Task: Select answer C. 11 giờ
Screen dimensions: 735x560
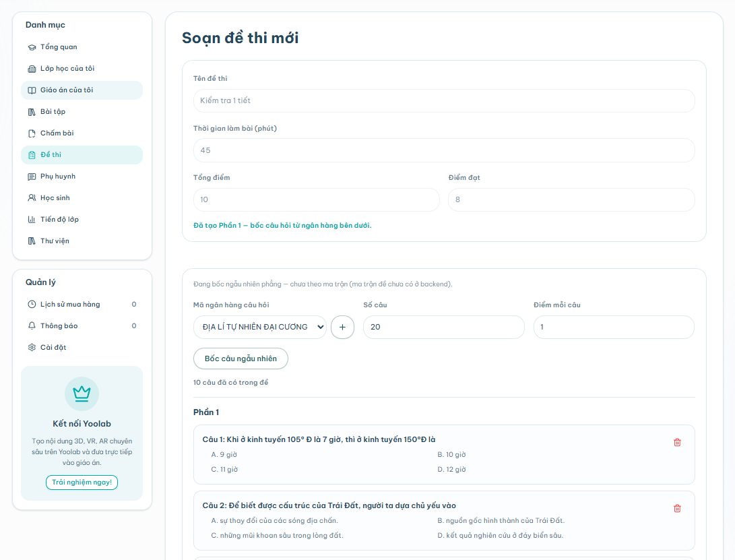Action: pos(224,470)
